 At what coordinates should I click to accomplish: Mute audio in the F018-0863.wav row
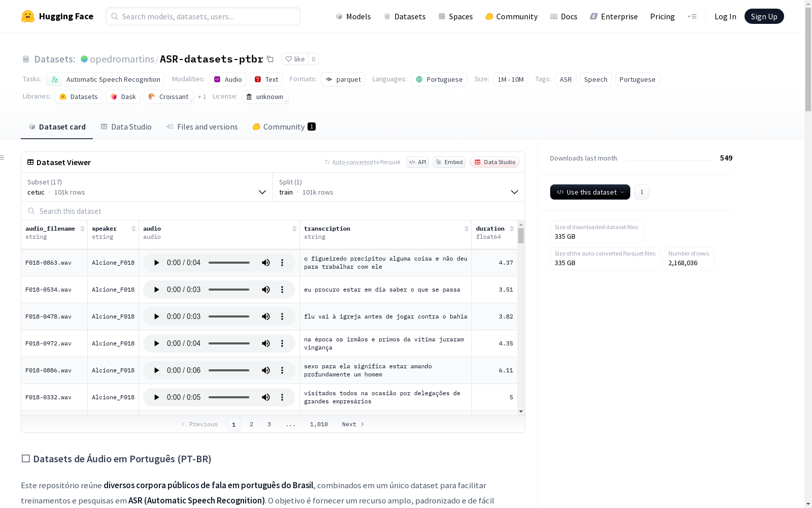(x=265, y=263)
